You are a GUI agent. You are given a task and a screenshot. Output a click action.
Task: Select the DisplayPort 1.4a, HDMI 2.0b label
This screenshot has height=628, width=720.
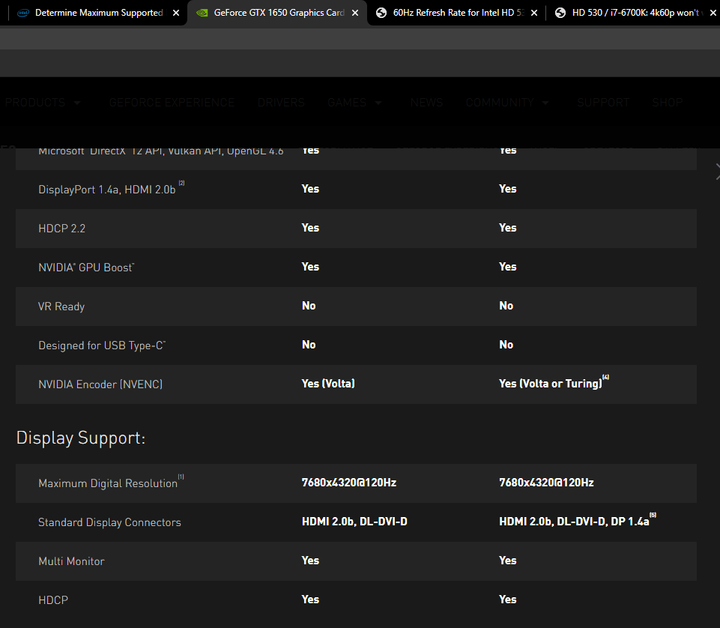[107, 190]
